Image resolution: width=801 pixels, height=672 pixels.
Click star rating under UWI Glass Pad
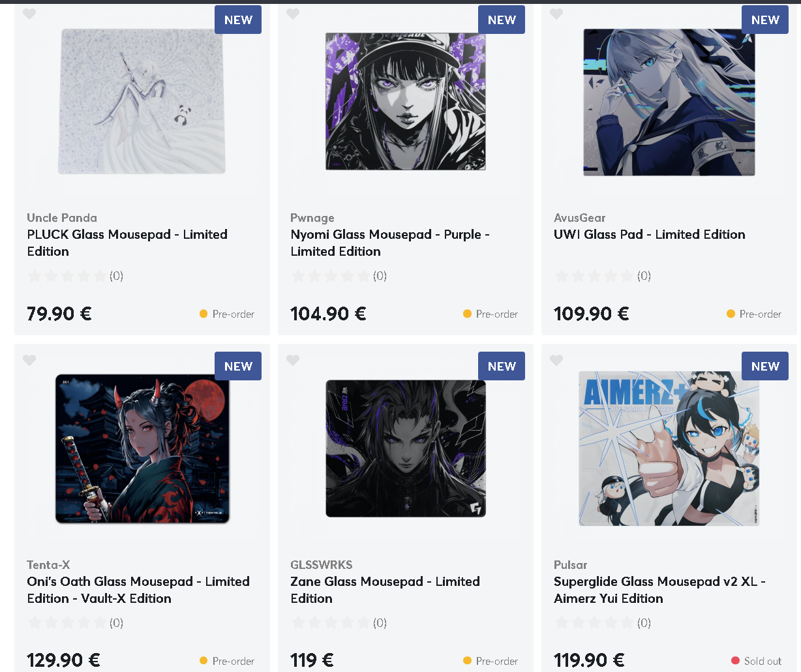tap(594, 276)
